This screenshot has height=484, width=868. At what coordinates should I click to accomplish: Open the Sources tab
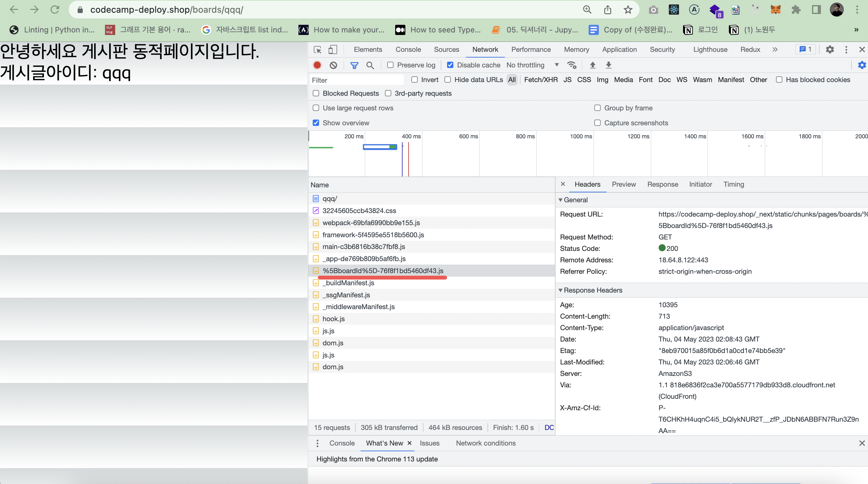coord(446,50)
